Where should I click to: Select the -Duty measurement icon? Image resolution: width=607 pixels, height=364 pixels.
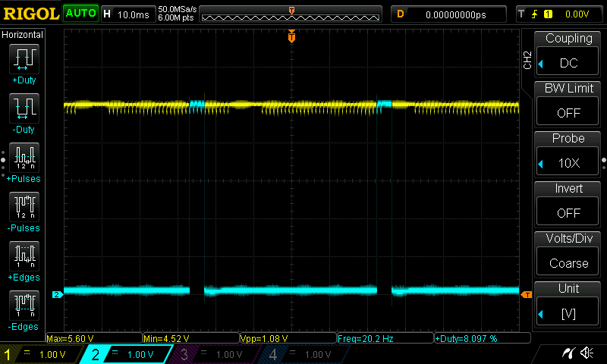coord(24,108)
